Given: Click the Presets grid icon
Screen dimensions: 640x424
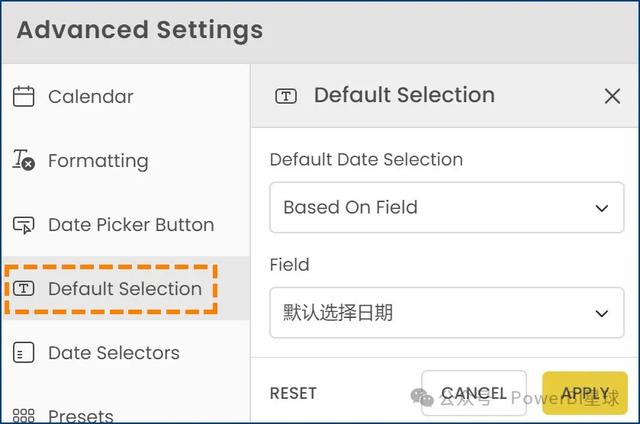Looking at the screenshot, I should [23, 415].
